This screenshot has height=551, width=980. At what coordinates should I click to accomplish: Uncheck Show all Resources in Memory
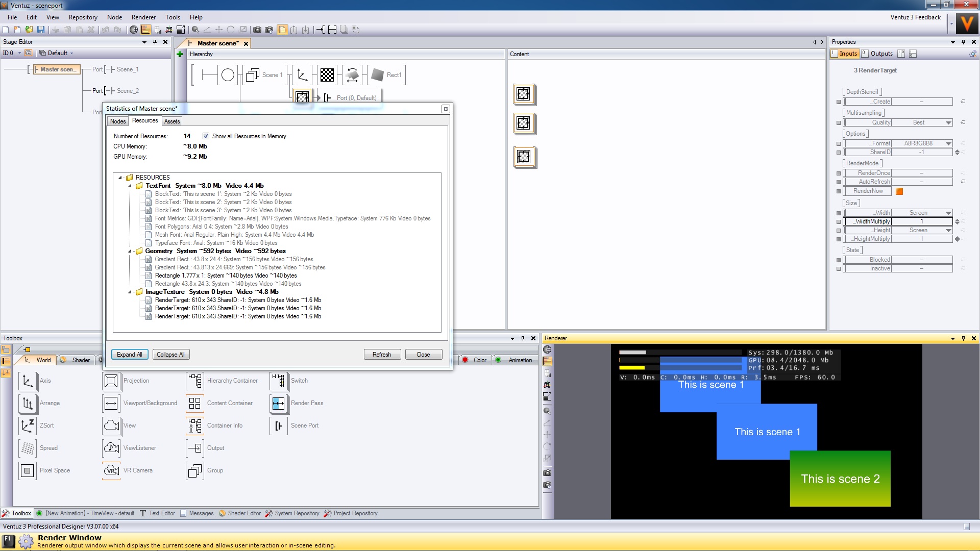click(x=206, y=136)
